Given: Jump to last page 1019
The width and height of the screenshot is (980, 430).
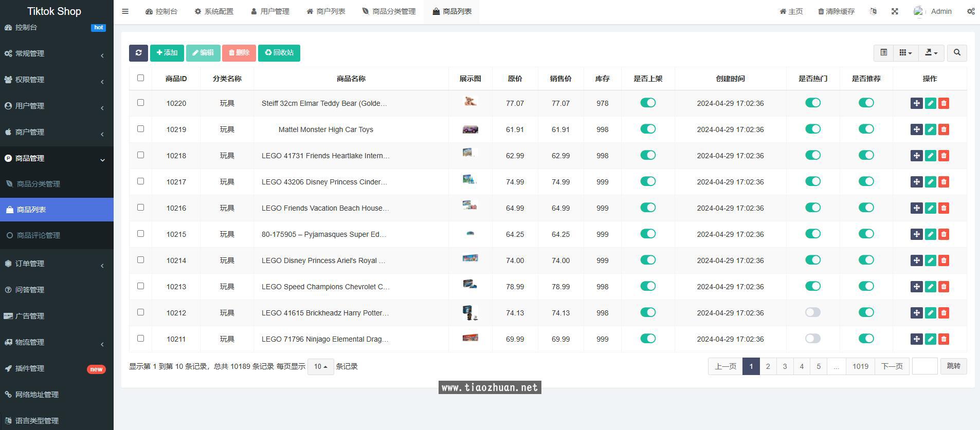Looking at the screenshot, I should click(x=860, y=366).
